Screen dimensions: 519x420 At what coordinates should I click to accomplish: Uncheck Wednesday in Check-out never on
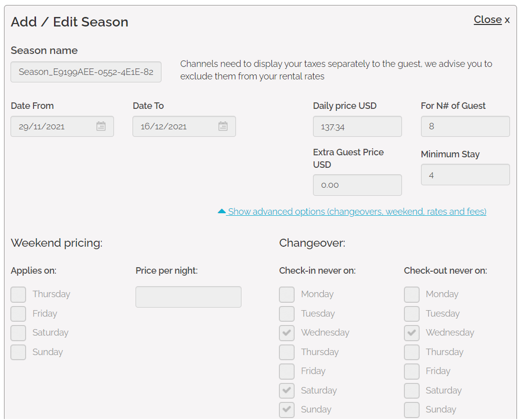pos(412,333)
